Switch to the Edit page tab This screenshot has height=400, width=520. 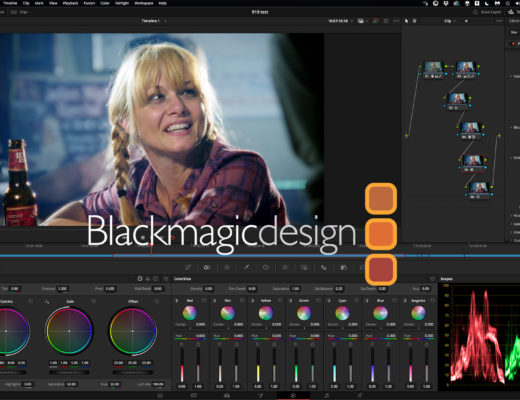227,396
